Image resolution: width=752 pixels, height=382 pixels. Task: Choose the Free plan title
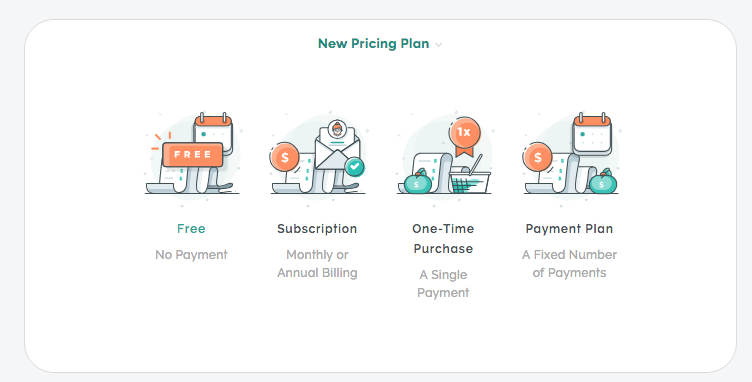point(191,229)
